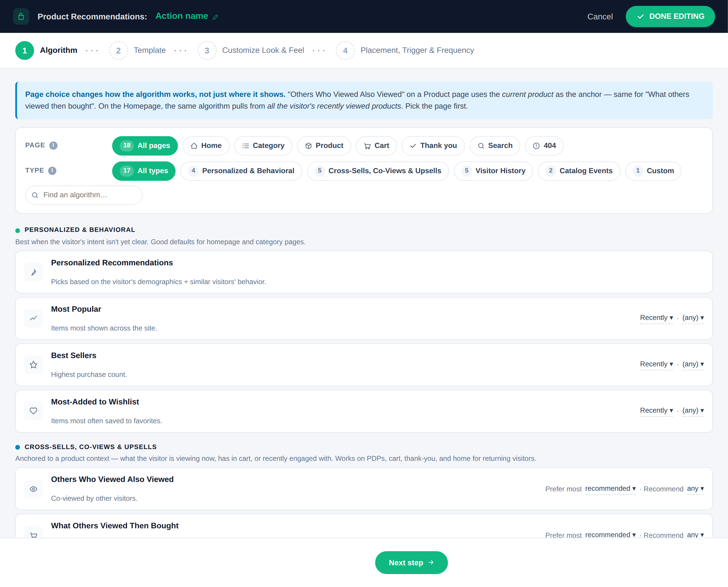Screen dimensions: 728x587
Task: Filter by Product page chip
Action: 324,146
